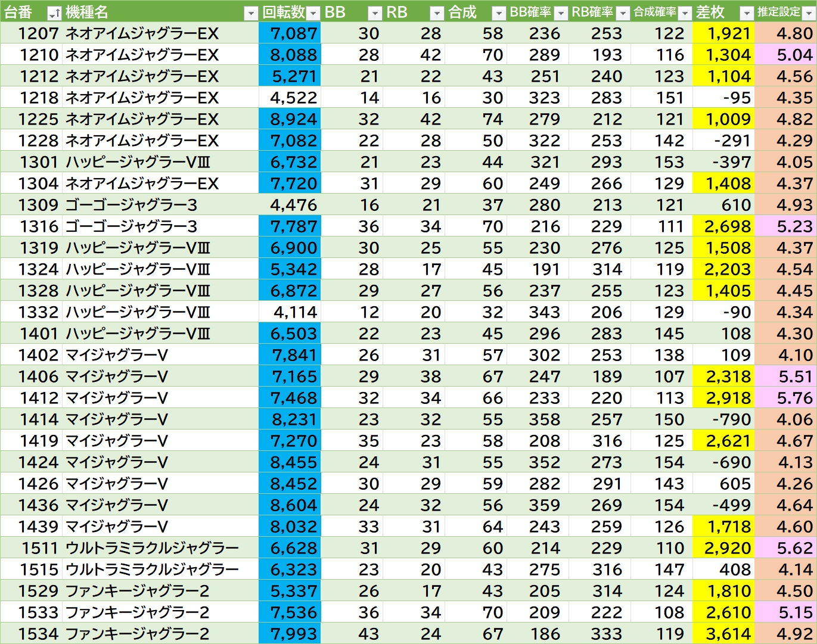
Task: Select the BB count in row 1316
Action: click(352, 226)
